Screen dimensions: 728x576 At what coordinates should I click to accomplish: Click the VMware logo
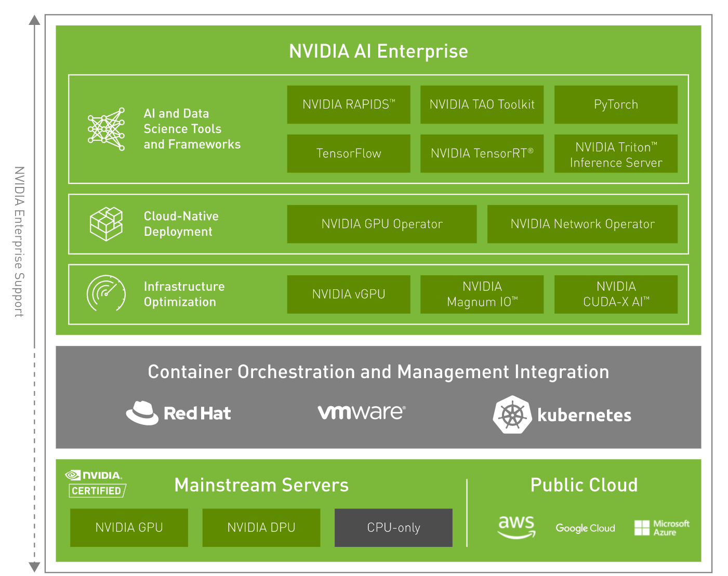coord(362,412)
